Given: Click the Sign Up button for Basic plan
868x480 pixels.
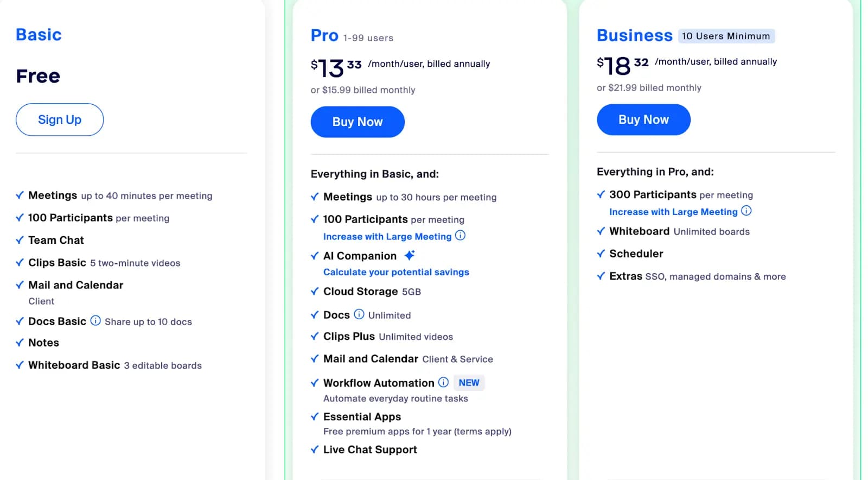Looking at the screenshot, I should point(60,119).
